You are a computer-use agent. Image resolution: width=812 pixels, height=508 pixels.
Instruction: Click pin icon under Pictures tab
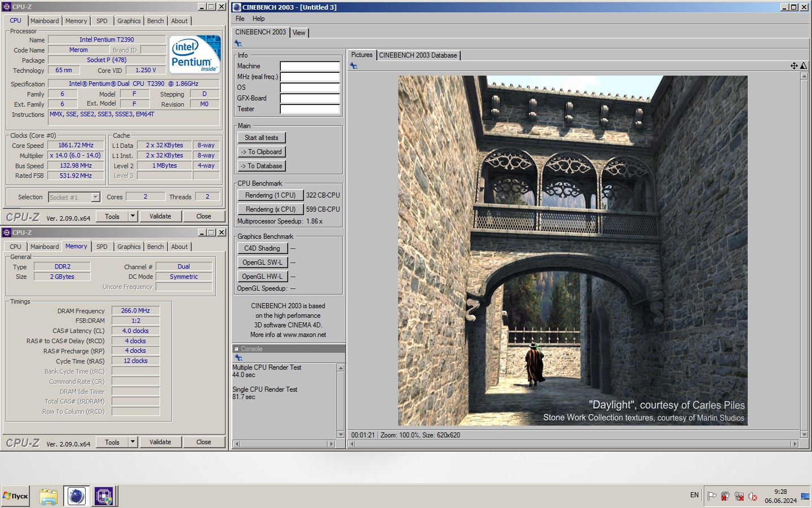coord(354,66)
